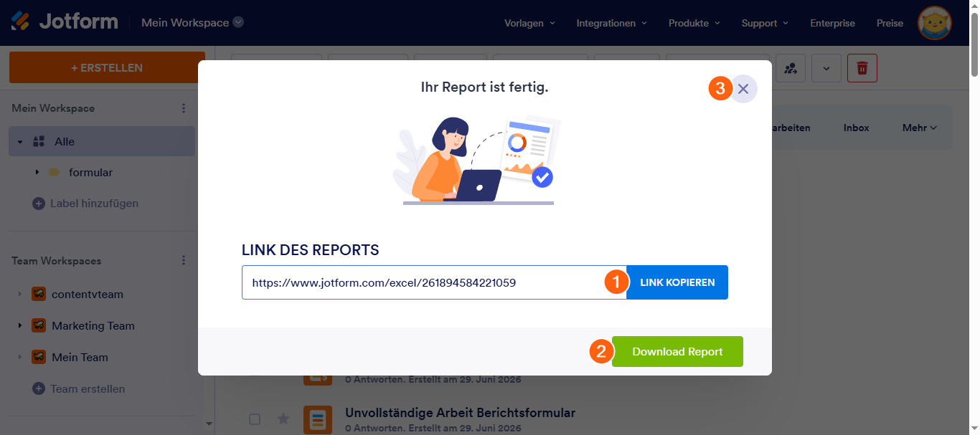Close the report ready dialog
This screenshot has width=980, height=435.
[743, 89]
